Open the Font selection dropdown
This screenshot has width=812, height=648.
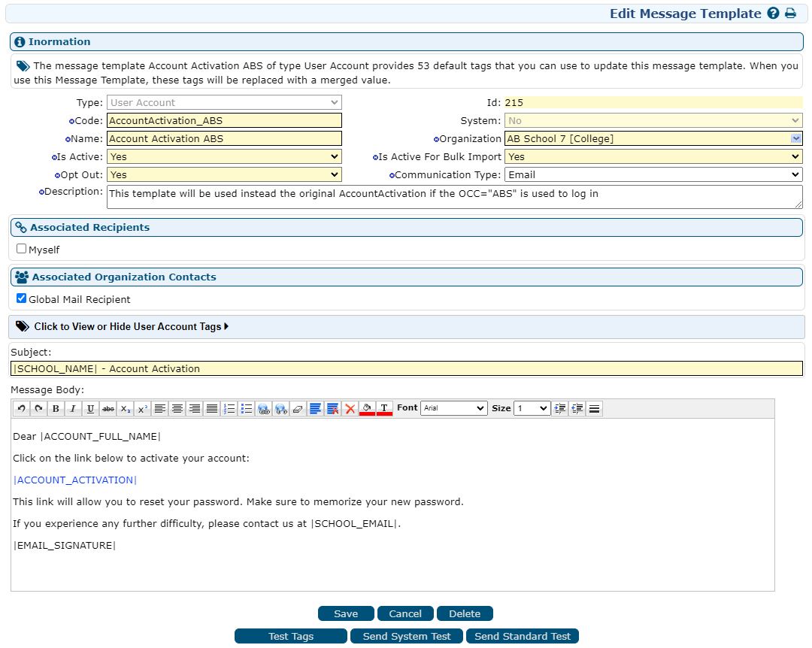(x=454, y=408)
